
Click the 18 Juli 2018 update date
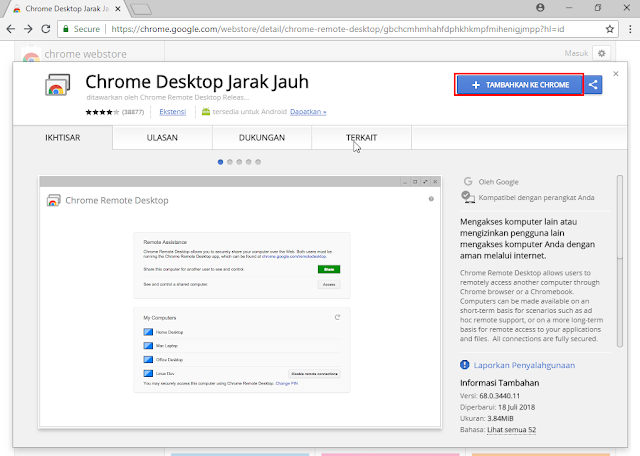coord(516,407)
